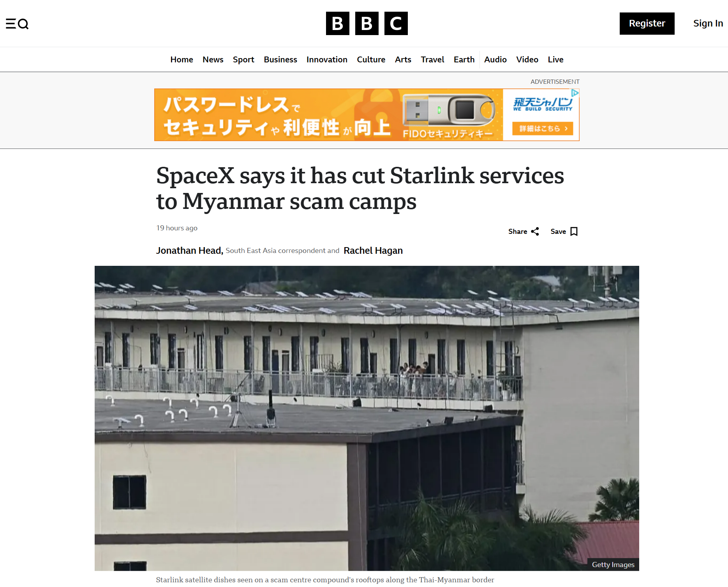Click the AdChoices icon on advertisement

[x=575, y=93]
